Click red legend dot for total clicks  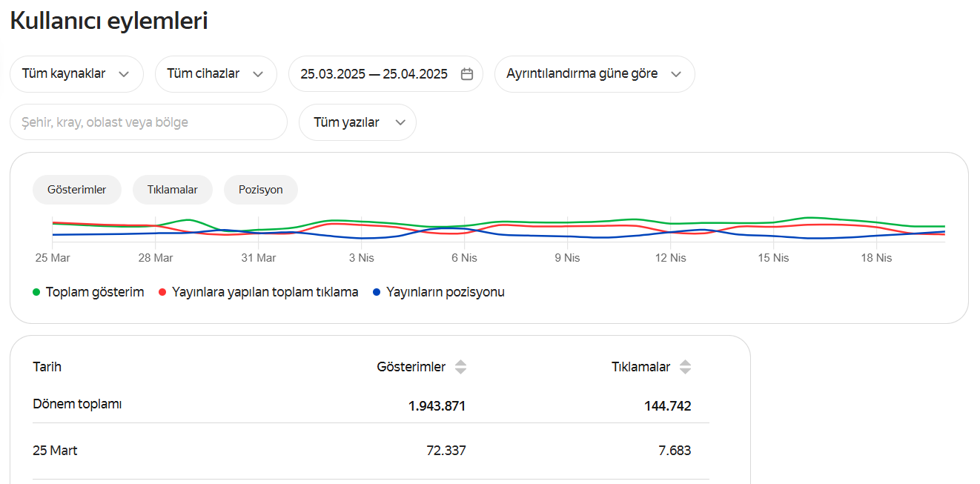[162, 292]
